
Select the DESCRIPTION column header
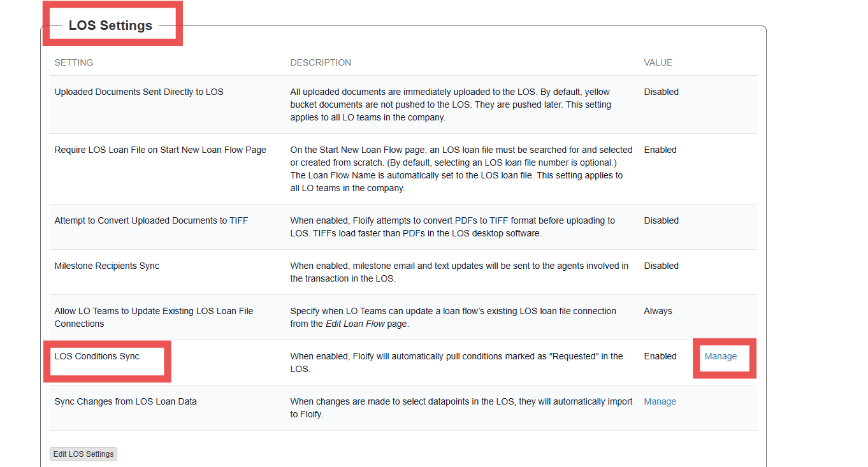click(321, 62)
